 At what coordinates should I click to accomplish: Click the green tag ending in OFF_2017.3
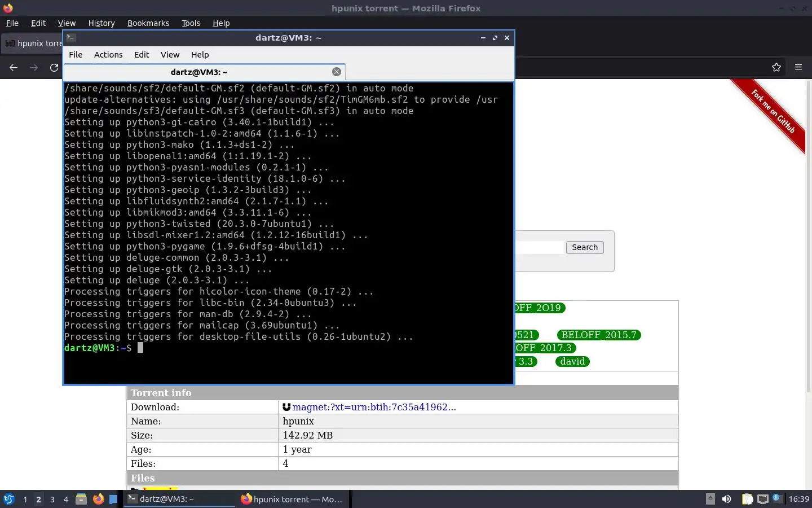[x=545, y=348]
